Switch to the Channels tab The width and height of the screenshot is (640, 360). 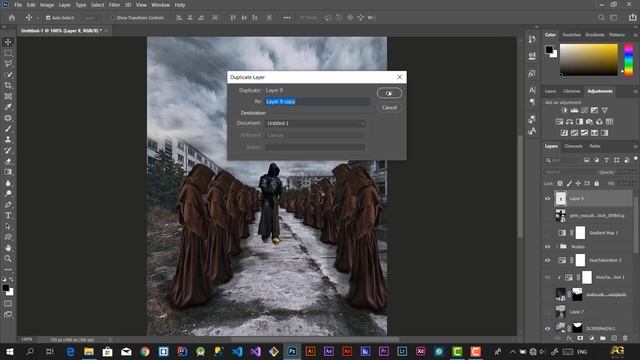[x=573, y=146]
